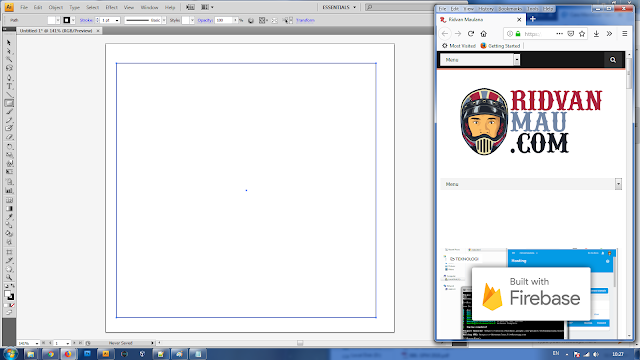The image size is (640, 360).
Task: Click the Built with Firebase banner
Action: 531,294
